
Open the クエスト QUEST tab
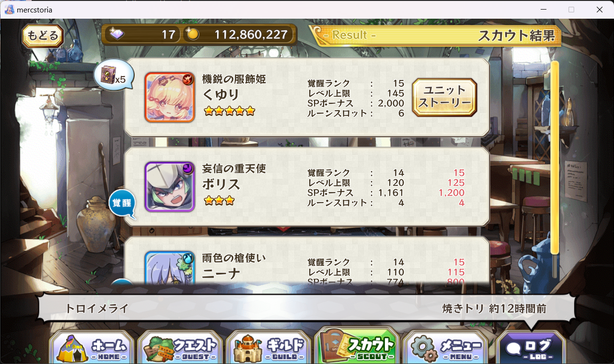(180, 346)
